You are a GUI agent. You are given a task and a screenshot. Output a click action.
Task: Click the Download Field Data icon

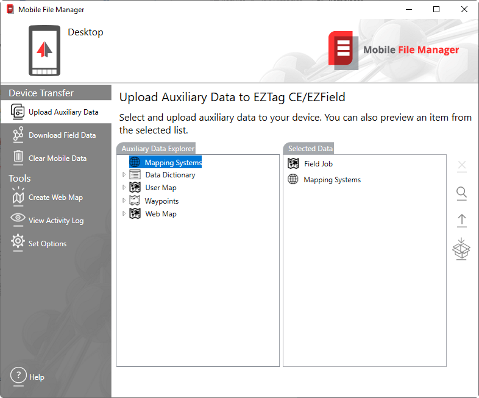[18, 135]
